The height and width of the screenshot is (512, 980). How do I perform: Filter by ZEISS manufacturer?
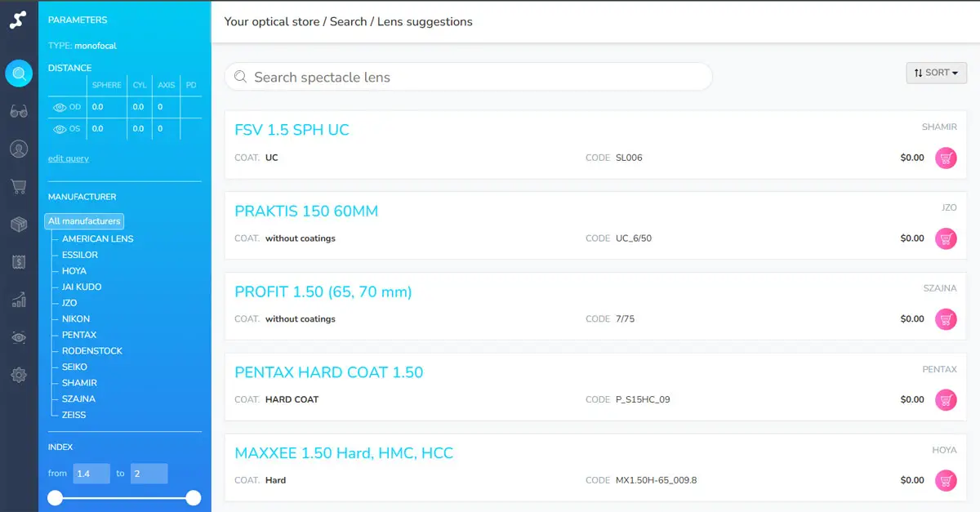[73, 415]
